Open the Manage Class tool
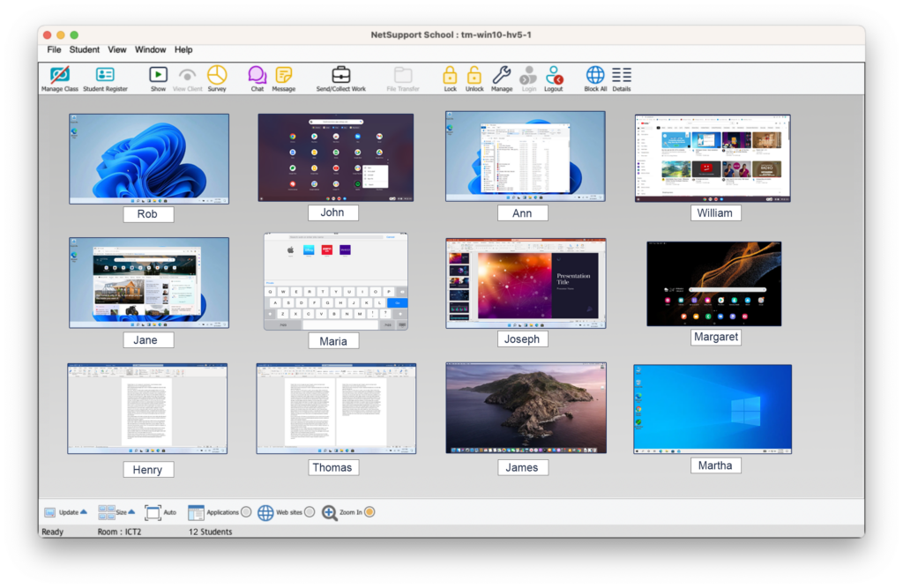 (59, 76)
